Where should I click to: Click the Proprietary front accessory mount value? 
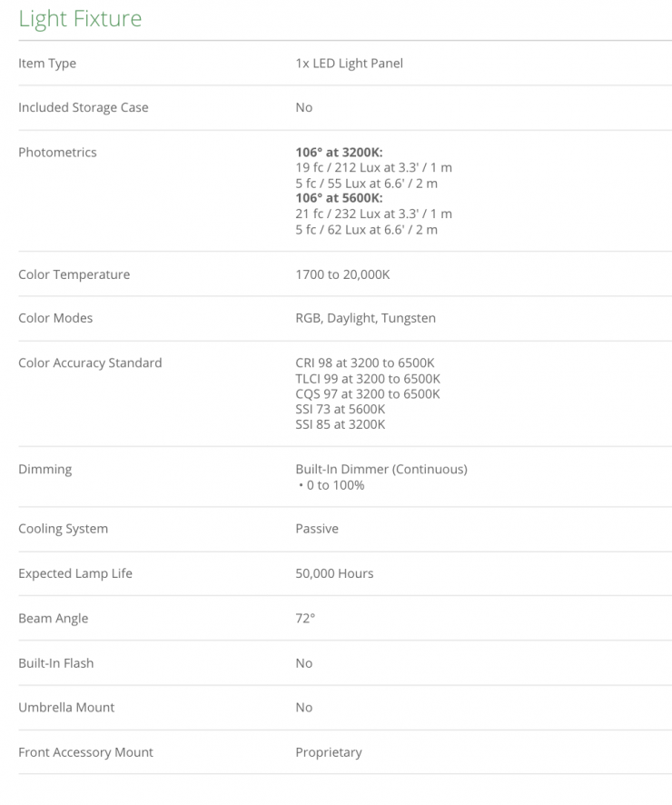(328, 752)
